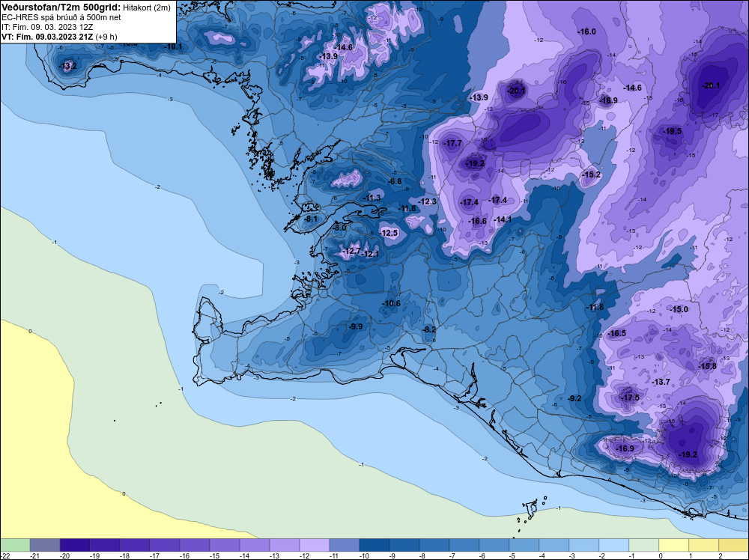Click the -13.2 temperature value on the map
Image resolution: width=749 pixels, height=560 pixels.
tap(68, 66)
